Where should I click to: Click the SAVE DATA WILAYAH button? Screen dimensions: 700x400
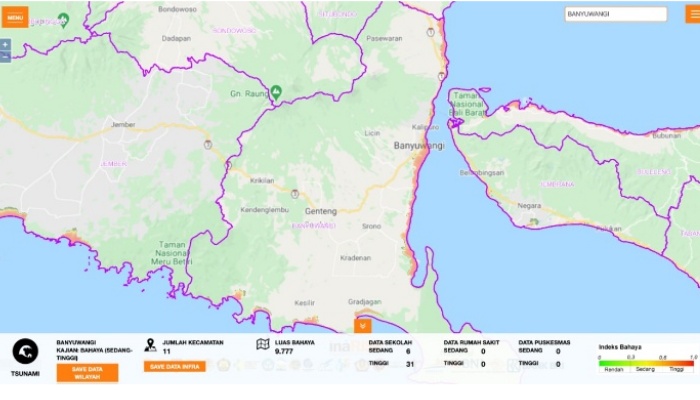point(88,373)
